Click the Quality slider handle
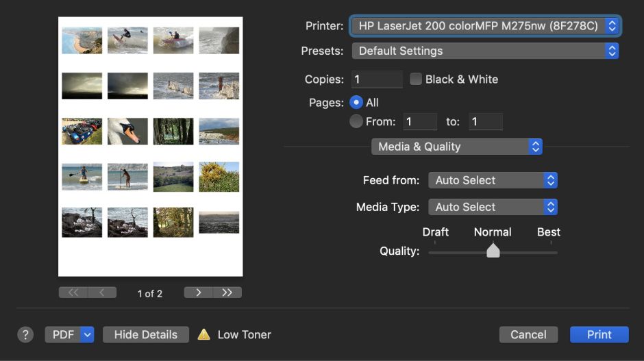 (x=493, y=251)
